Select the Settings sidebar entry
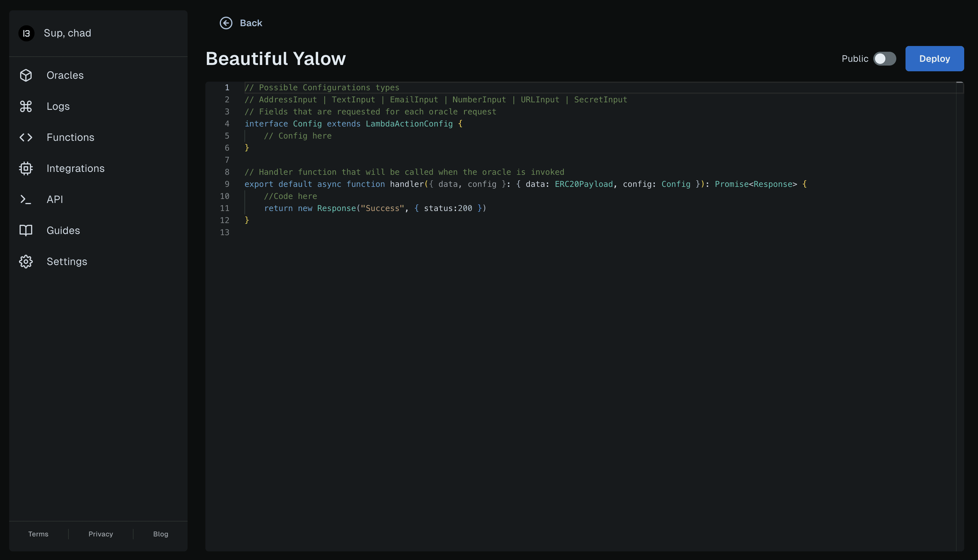This screenshot has height=560, width=978. (67, 261)
